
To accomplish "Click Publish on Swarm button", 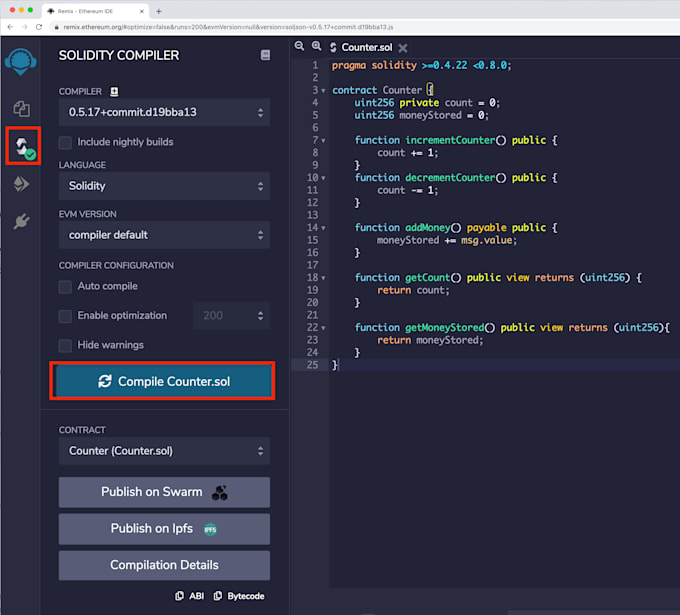I will (x=164, y=492).
